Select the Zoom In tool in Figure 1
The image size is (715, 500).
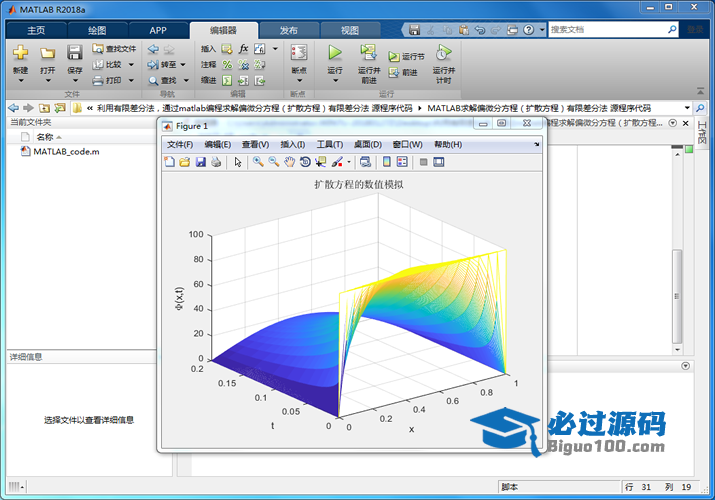point(258,162)
